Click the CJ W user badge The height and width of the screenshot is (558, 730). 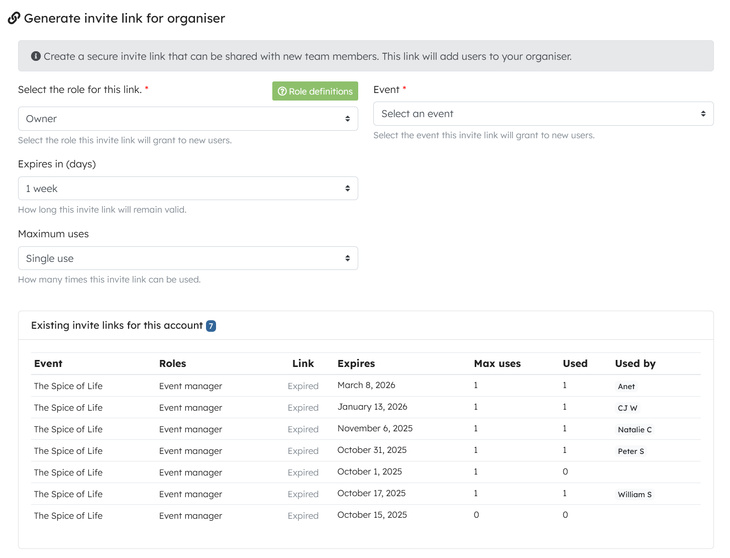coord(627,408)
